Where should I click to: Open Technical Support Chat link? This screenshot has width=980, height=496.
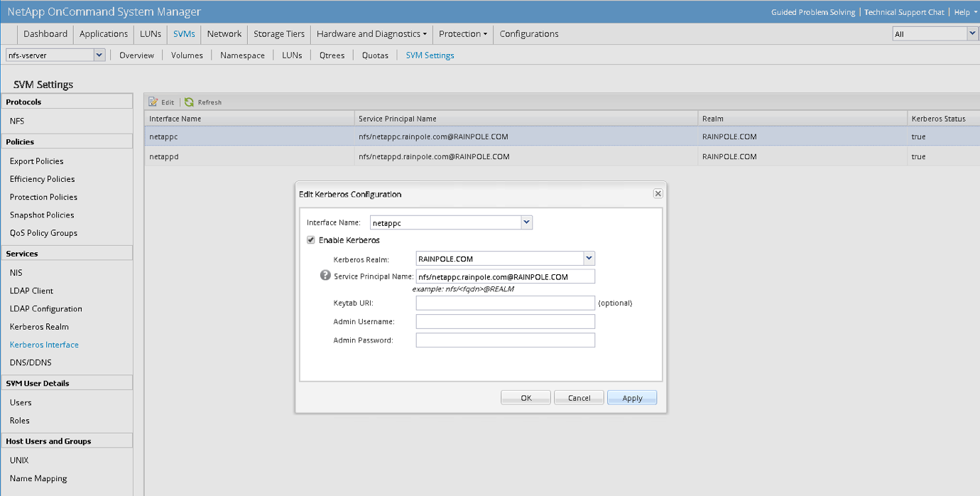(x=904, y=12)
